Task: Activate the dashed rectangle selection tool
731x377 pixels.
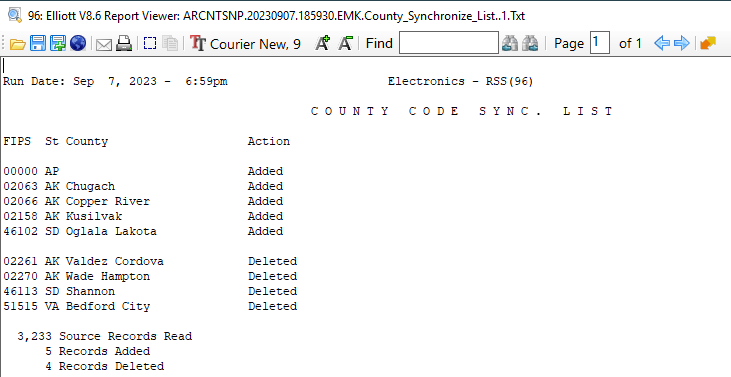Action: tap(150, 43)
